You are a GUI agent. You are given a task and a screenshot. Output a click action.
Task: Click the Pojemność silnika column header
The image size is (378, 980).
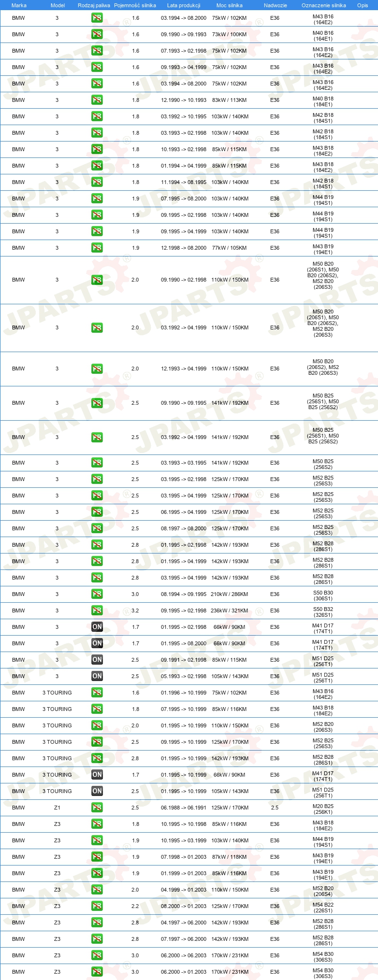click(135, 5)
